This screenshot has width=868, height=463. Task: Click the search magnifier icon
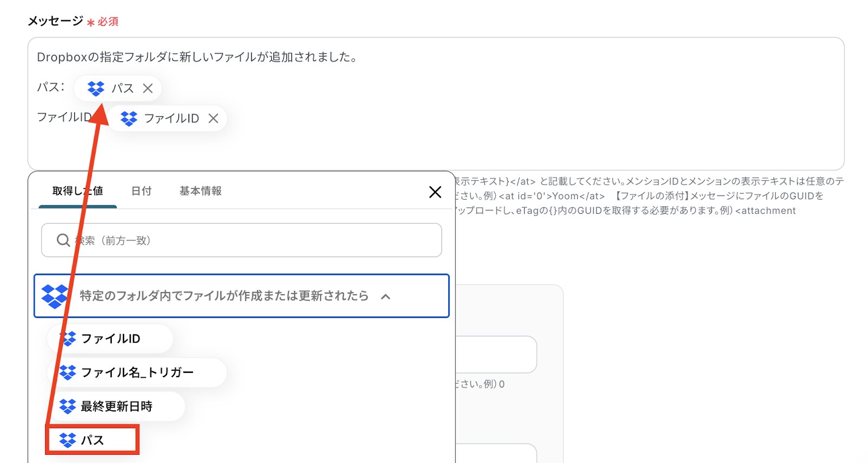pyautogui.click(x=63, y=240)
